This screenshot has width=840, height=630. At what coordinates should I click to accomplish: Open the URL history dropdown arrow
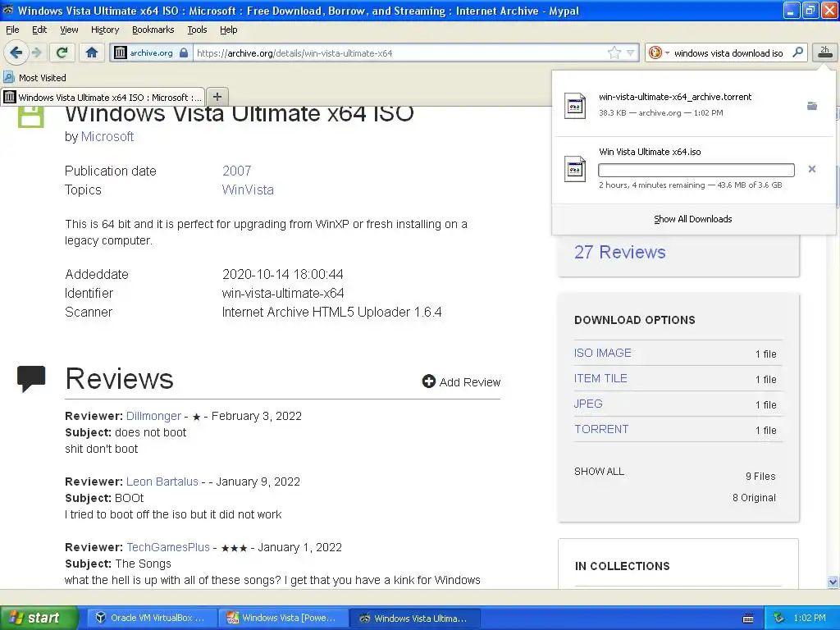point(631,52)
